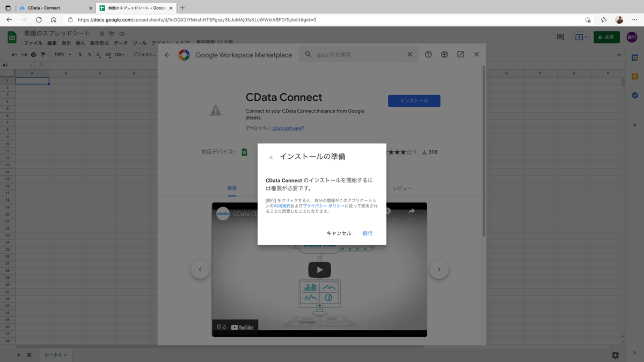Click the download count 398
Image resolution: width=644 pixels, height=362 pixels.
[x=430, y=152]
